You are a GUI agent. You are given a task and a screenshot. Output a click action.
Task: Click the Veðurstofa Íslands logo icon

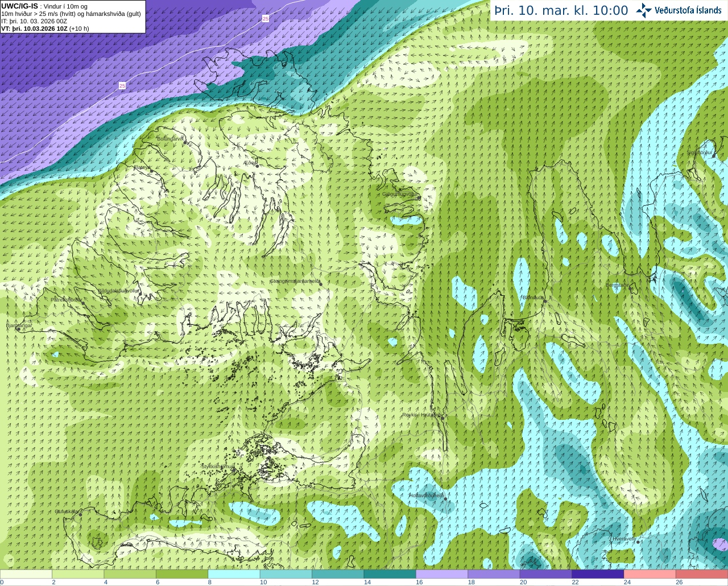(x=644, y=10)
